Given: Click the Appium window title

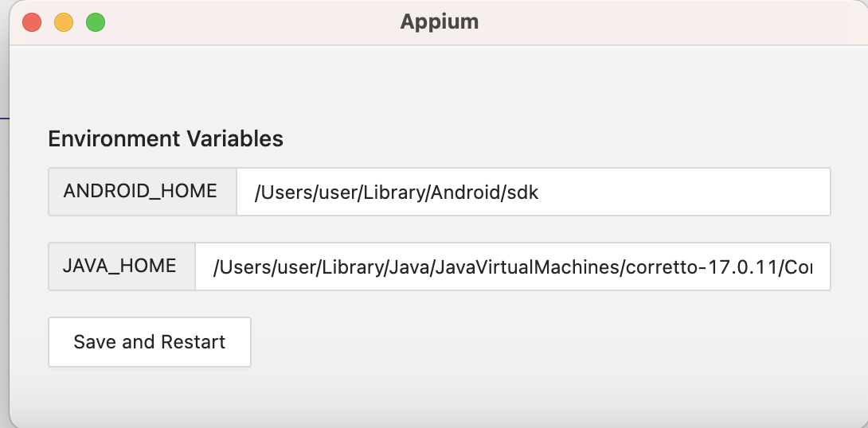Looking at the screenshot, I should (440, 22).
